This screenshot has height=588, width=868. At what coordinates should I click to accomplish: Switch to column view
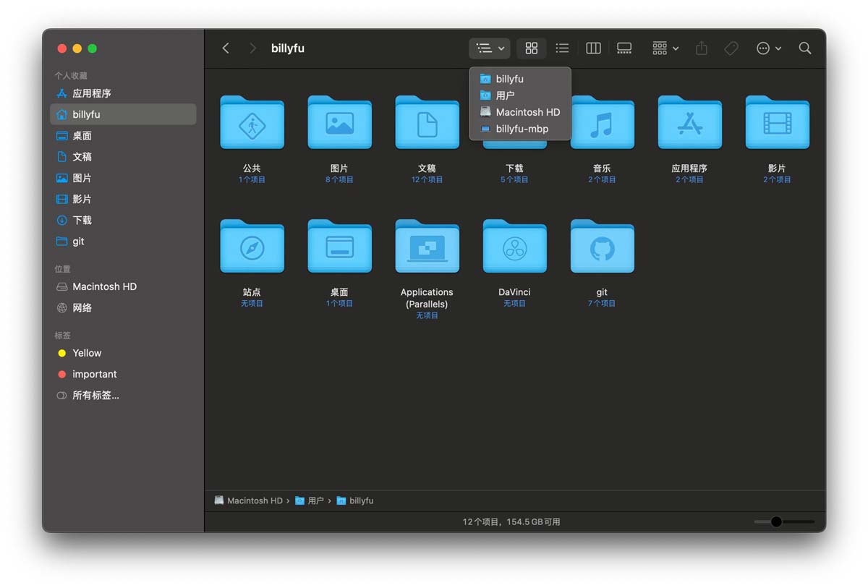(593, 48)
